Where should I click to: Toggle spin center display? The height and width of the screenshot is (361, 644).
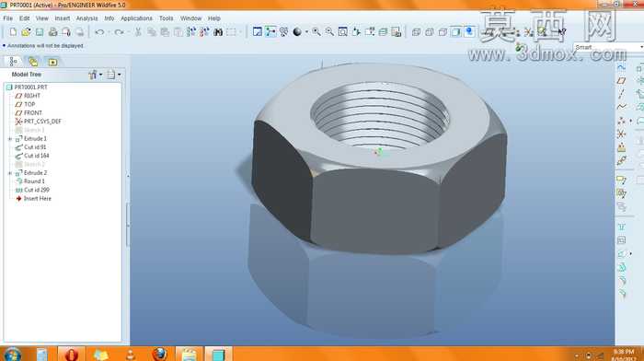[x=270, y=31]
